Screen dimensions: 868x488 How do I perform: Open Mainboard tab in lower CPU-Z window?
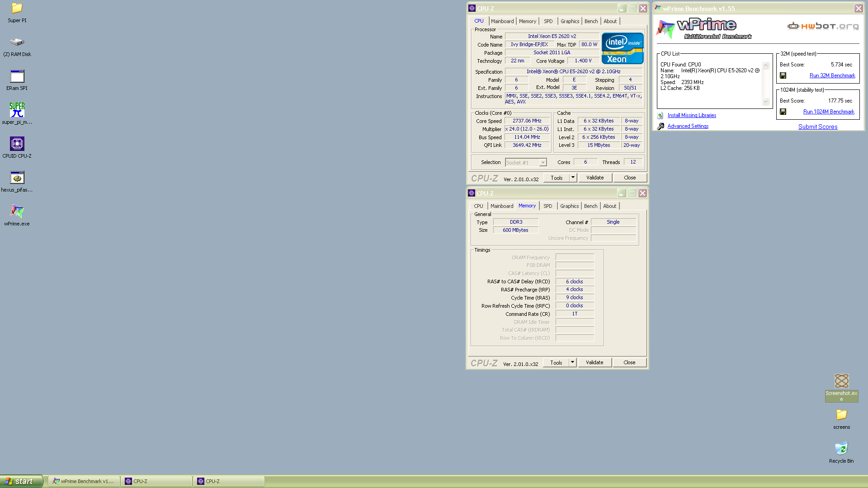pos(502,206)
